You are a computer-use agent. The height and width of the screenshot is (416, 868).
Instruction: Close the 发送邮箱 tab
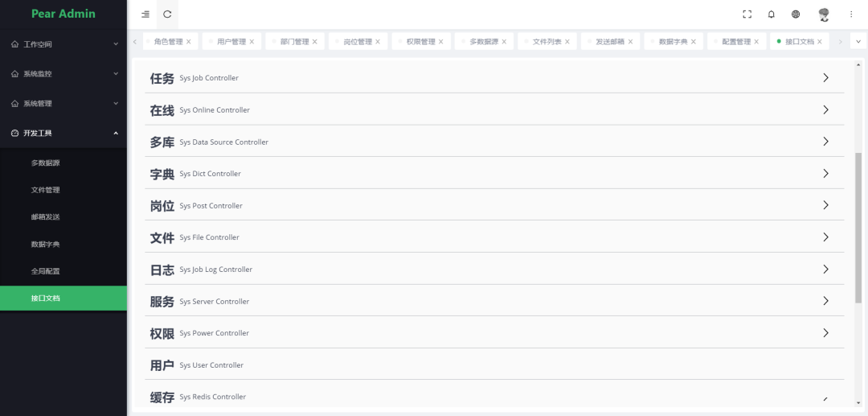pyautogui.click(x=631, y=42)
